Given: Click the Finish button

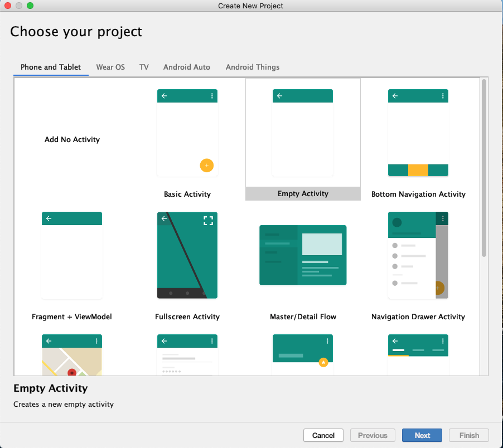Looking at the screenshot, I should coord(469,435).
